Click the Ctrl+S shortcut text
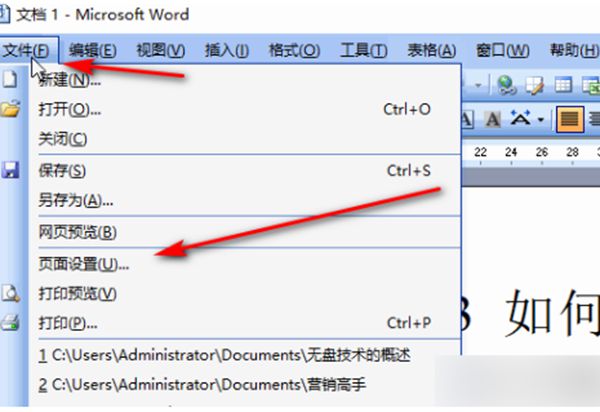Screen dimensions: 600x412 (409, 171)
